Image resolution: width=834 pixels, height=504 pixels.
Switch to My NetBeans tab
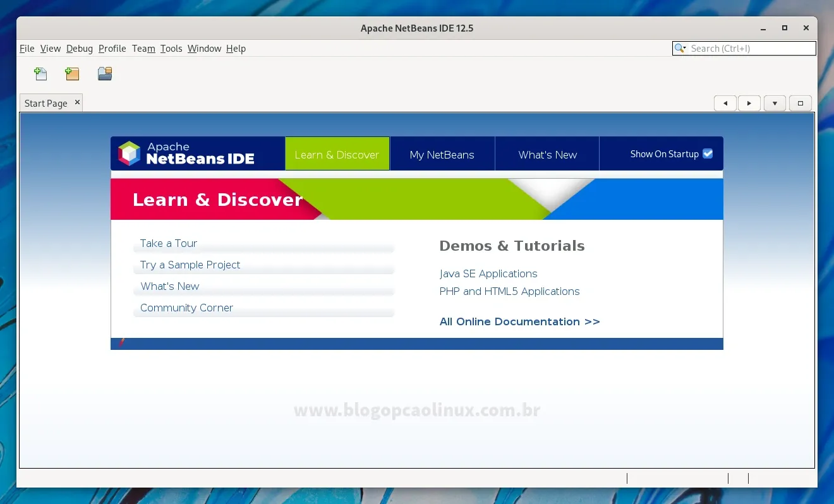[x=442, y=154]
